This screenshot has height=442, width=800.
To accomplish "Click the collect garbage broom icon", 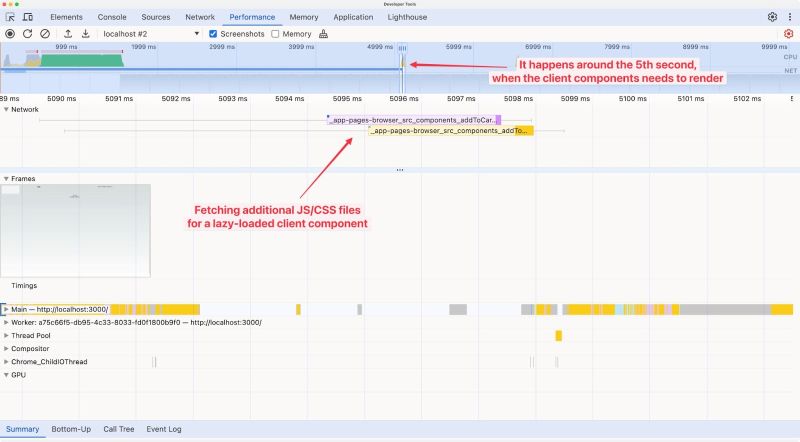I will [323, 34].
